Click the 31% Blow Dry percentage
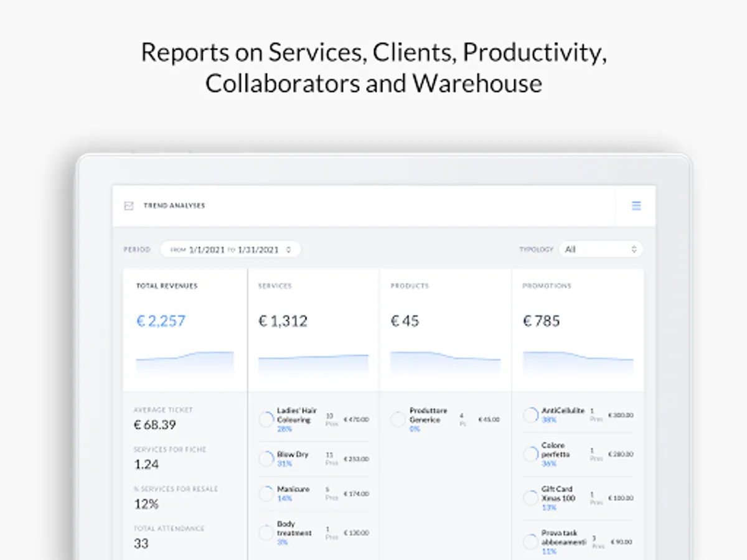 (284, 464)
